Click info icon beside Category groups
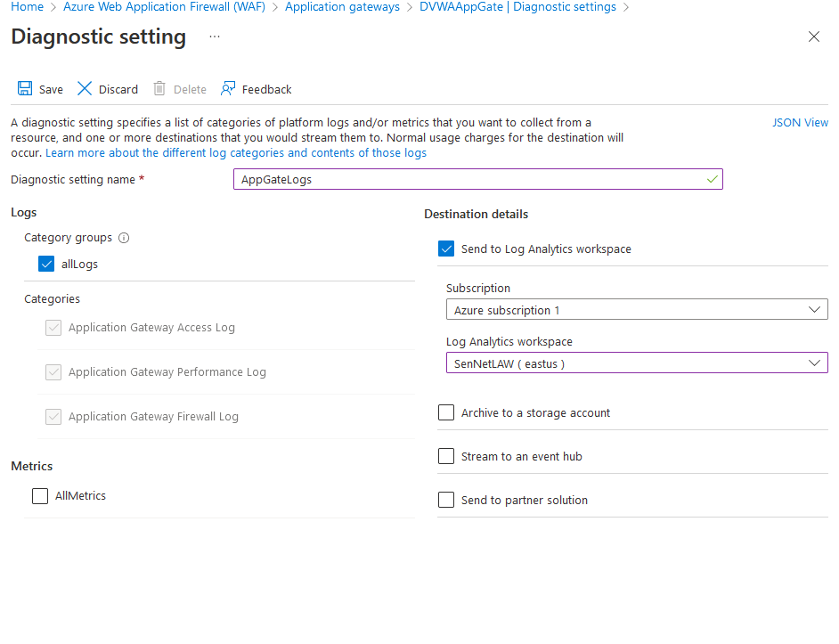The image size is (839, 644). coord(125,238)
